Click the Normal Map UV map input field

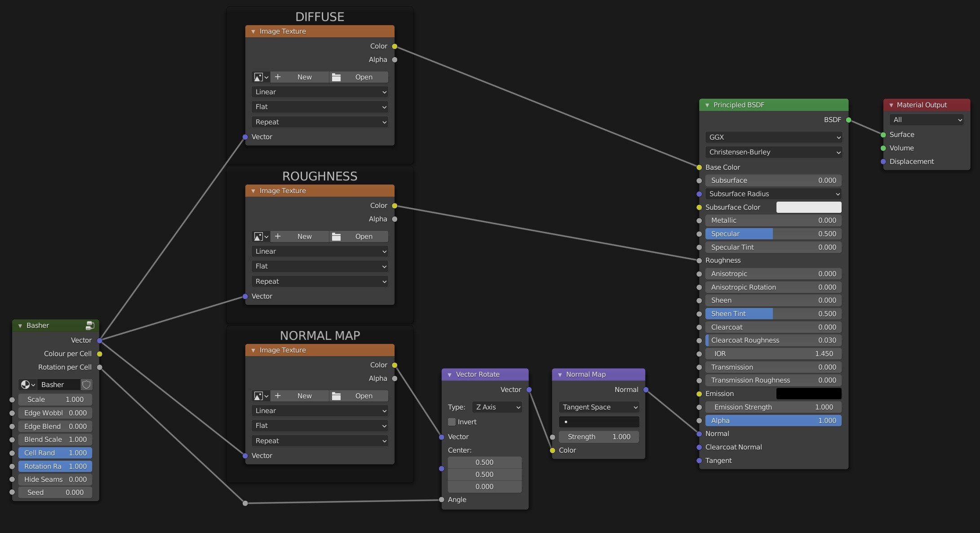pyautogui.click(x=599, y=422)
